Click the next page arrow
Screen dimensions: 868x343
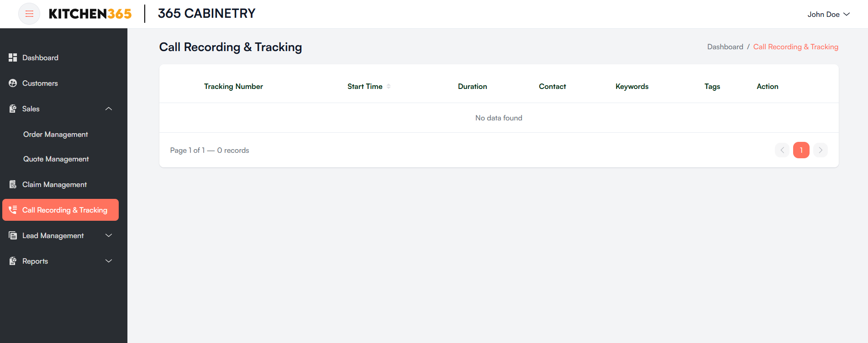[820, 150]
